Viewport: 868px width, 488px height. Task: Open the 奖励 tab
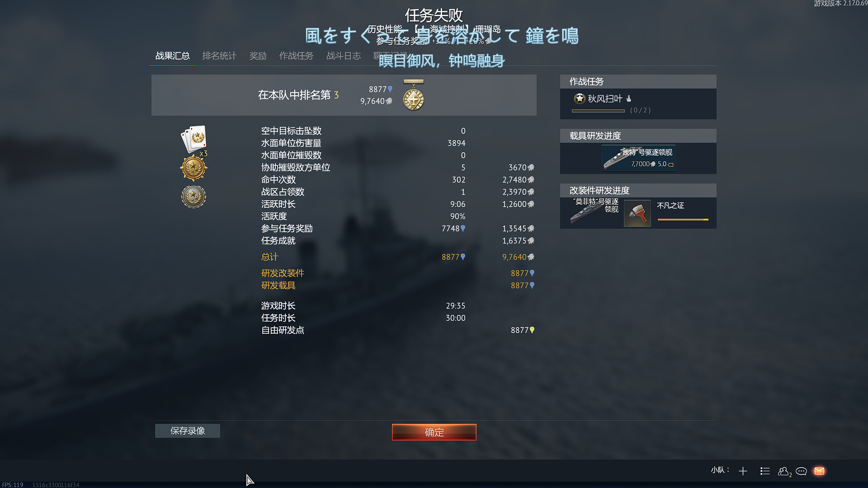[x=258, y=56]
